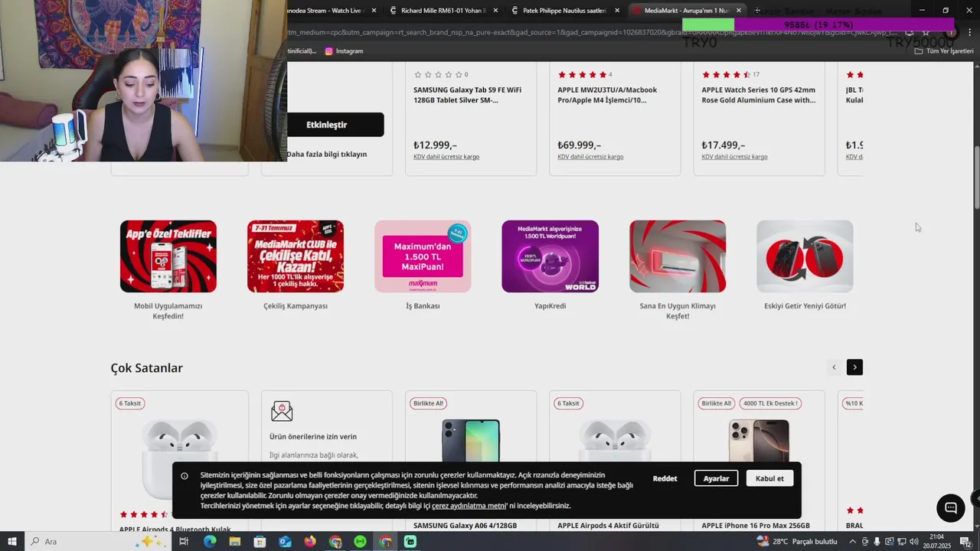Image resolution: width=980 pixels, height=551 pixels.
Task: Open SAMSUNG Galaxy Tab S9 FE product title
Action: [x=467, y=95]
